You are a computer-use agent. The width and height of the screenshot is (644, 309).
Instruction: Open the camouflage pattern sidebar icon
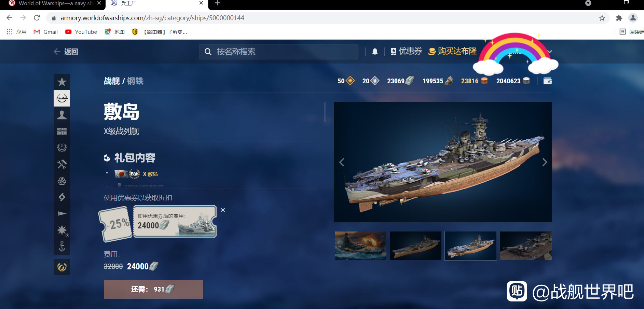(x=62, y=181)
